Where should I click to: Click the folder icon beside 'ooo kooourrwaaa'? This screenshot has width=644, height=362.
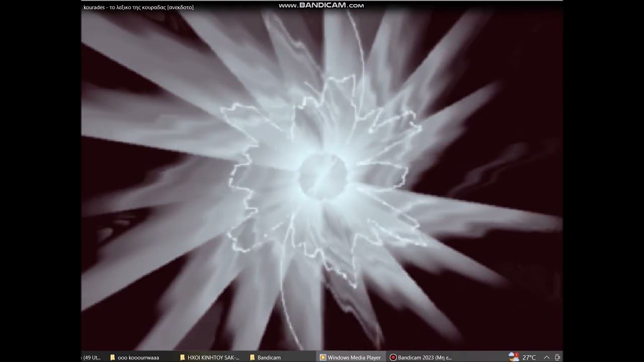[x=113, y=357]
